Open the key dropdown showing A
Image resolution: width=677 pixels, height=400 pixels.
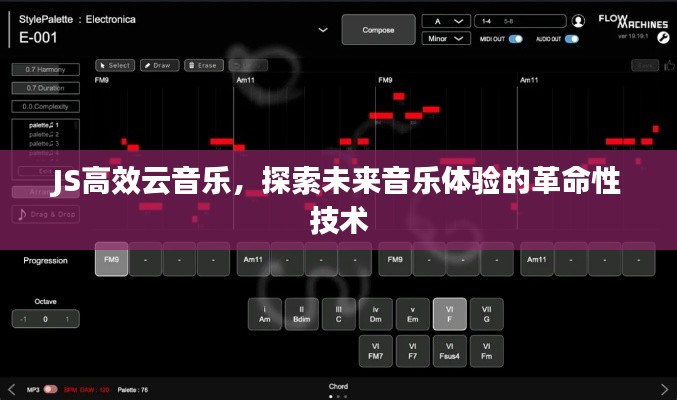(446, 20)
